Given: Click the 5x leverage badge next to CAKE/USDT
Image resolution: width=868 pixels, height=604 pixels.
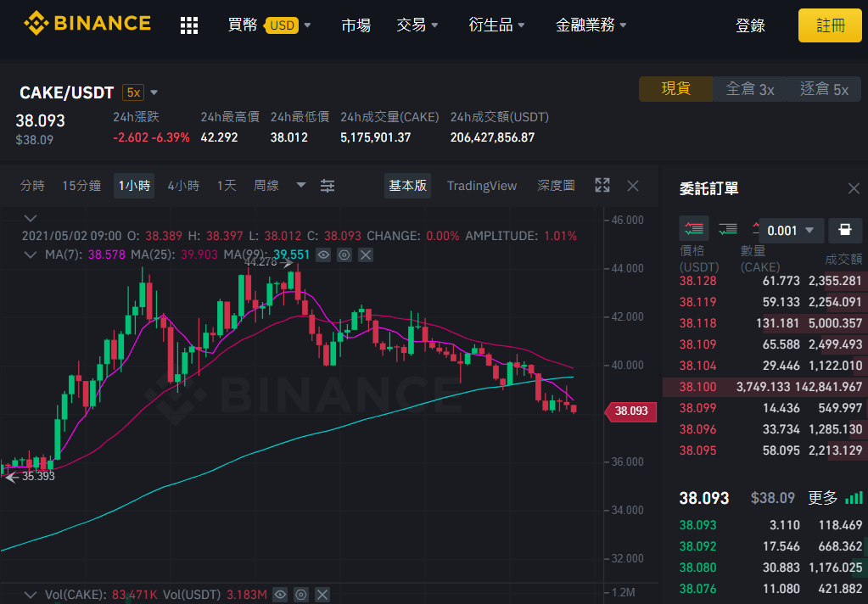Looking at the screenshot, I should pos(133,92).
